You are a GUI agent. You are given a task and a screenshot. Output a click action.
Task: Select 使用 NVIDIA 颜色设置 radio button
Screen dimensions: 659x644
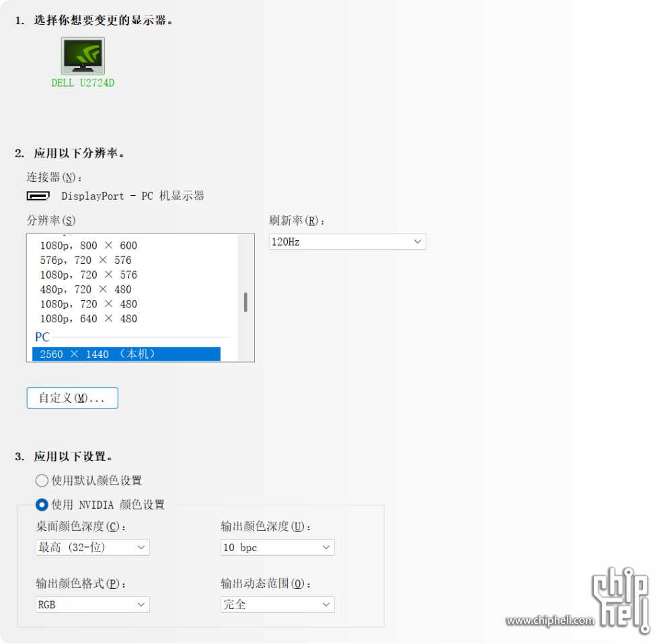click(x=42, y=505)
